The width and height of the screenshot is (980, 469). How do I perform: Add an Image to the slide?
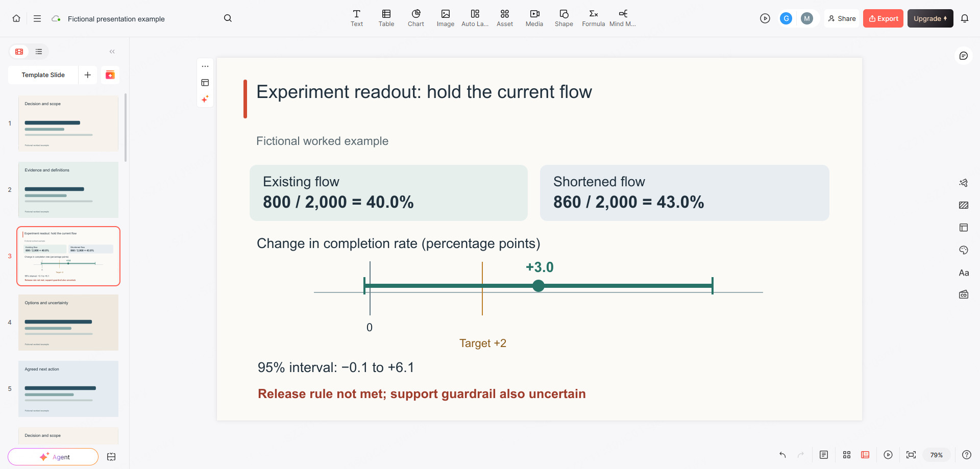pos(446,18)
